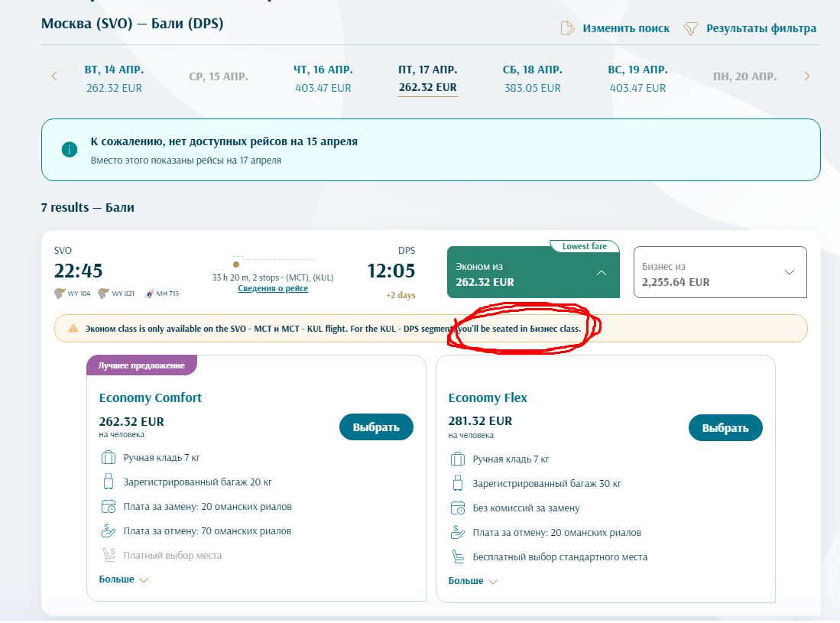Click the Результаты фильтра link
Image resolution: width=840 pixels, height=623 pixels.
761,28
